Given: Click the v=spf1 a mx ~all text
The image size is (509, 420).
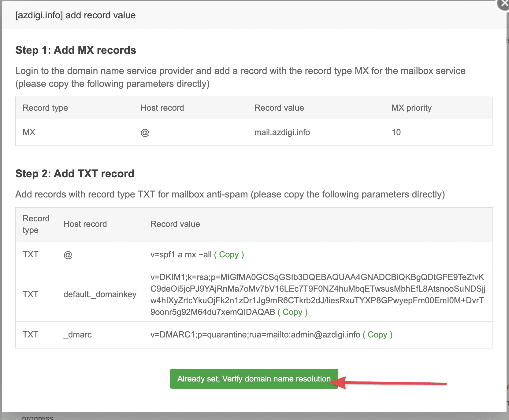Looking at the screenshot, I should point(181,255).
